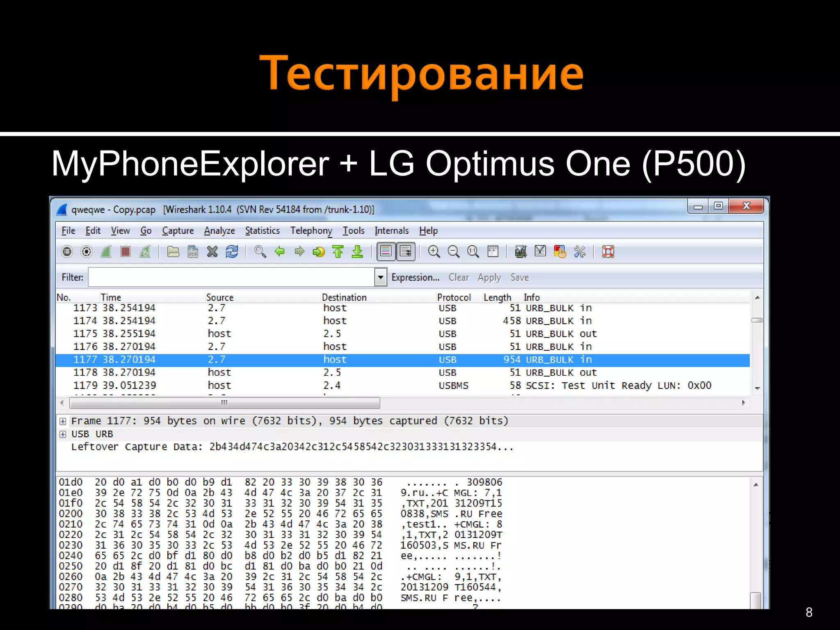This screenshot has width=840, height=630.
Task: Open the Tools menu
Action: (354, 231)
